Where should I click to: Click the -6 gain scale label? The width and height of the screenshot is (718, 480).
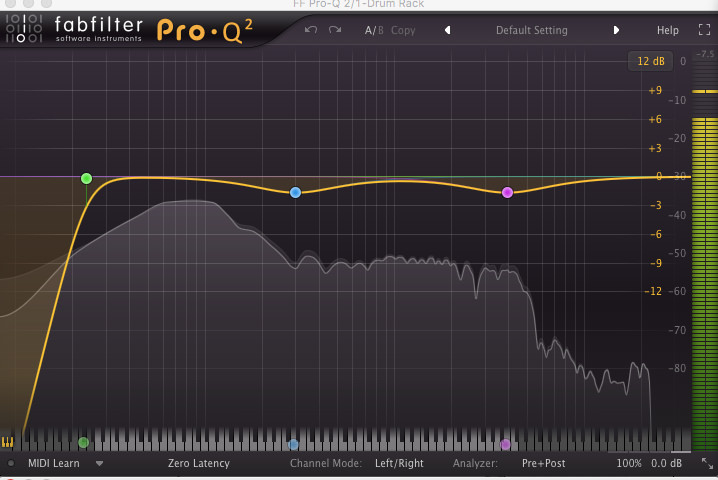656,235
